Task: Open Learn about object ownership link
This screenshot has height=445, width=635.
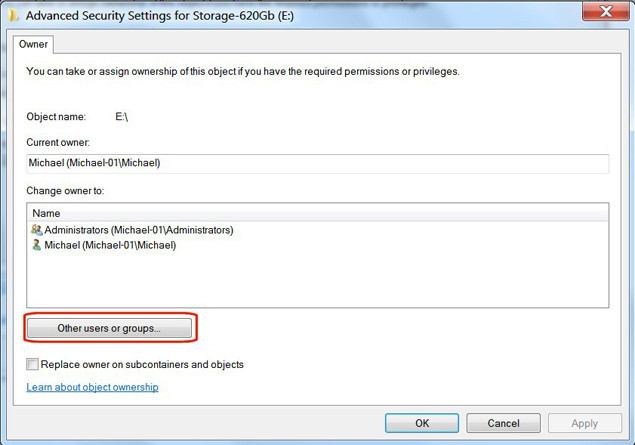Action: [92, 387]
